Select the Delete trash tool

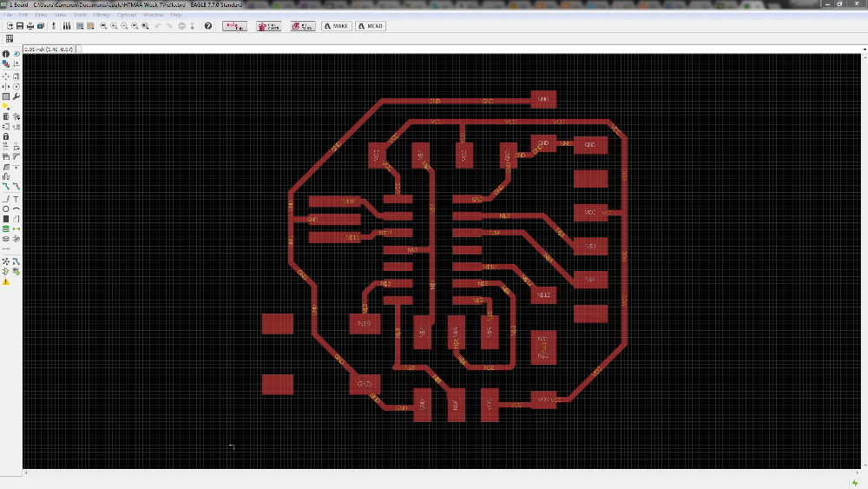(x=5, y=116)
